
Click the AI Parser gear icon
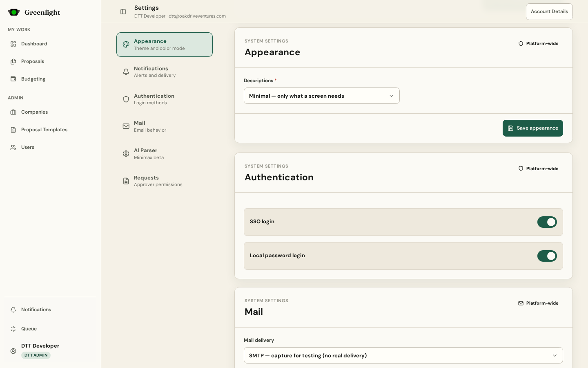click(126, 154)
